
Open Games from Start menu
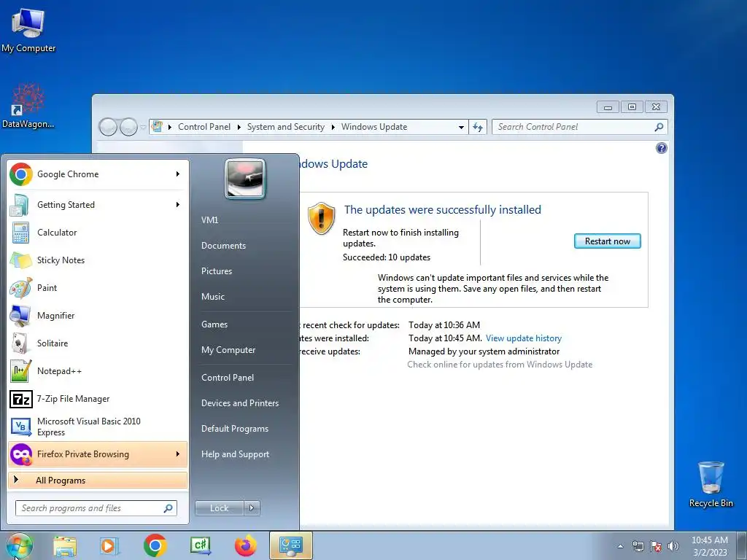pos(214,324)
